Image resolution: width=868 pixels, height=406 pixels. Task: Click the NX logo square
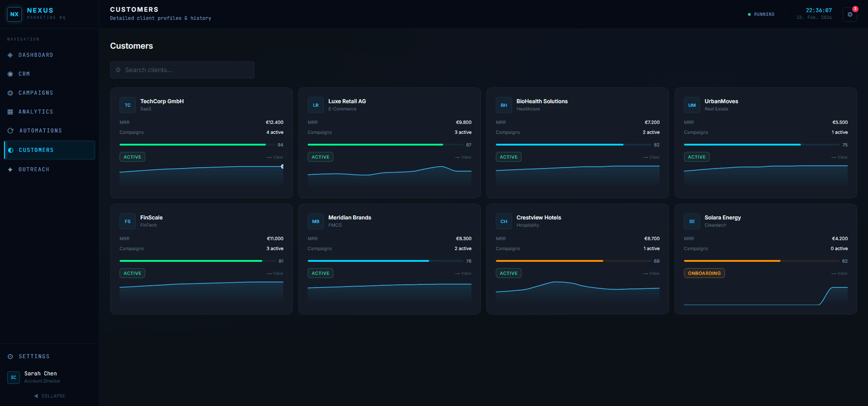click(14, 14)
